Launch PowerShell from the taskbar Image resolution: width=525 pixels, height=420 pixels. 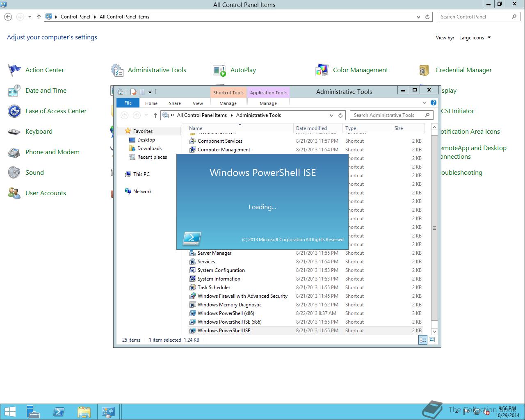(x=59, y=412)
